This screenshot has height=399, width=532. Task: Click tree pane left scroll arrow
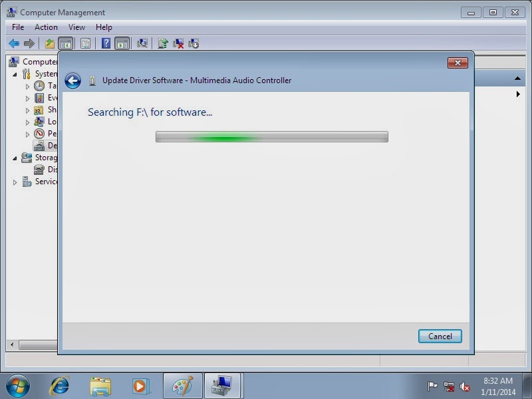pos(12,344)
